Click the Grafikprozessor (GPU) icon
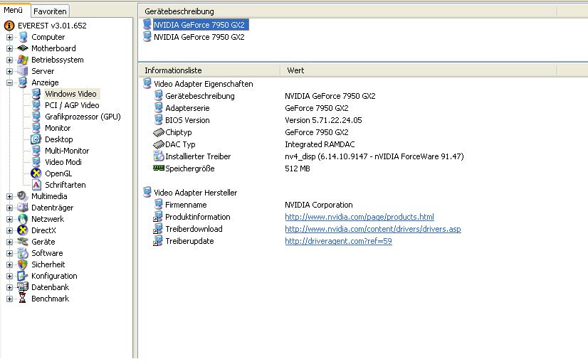Image resolution: width=588 pixels, height=364 pixels. (x=36, y=117)
